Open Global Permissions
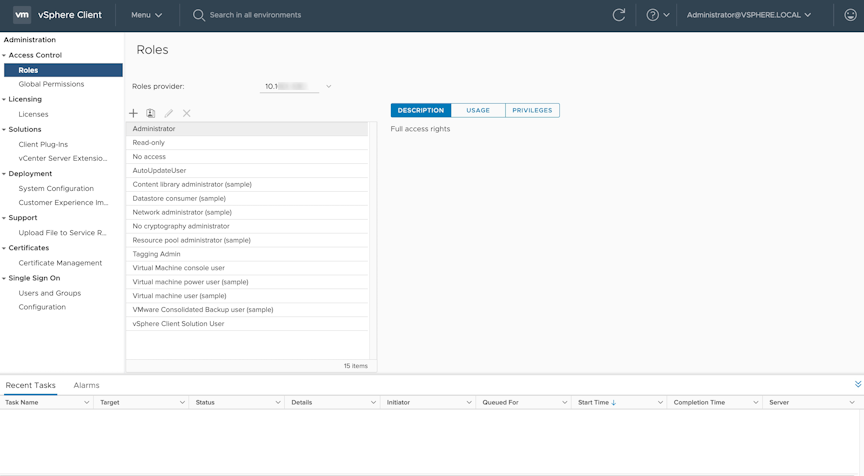 (x=51, y=84)
